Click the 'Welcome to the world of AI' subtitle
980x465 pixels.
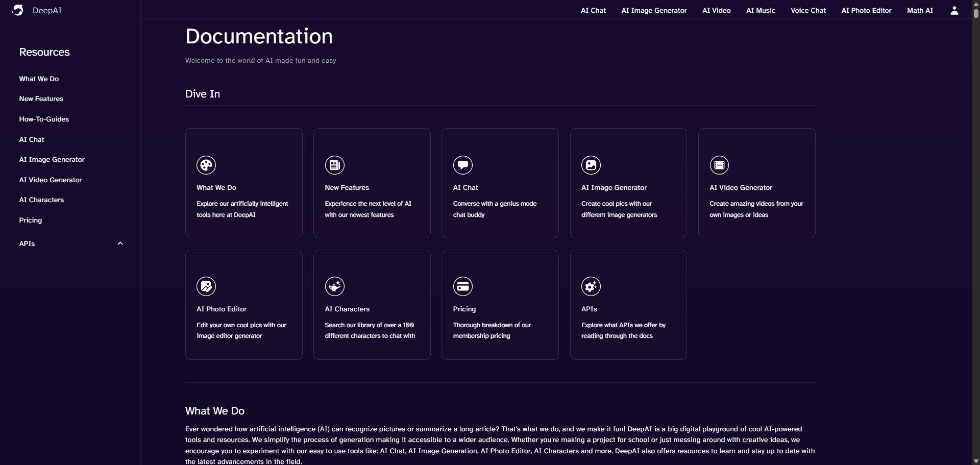(261, 60)
